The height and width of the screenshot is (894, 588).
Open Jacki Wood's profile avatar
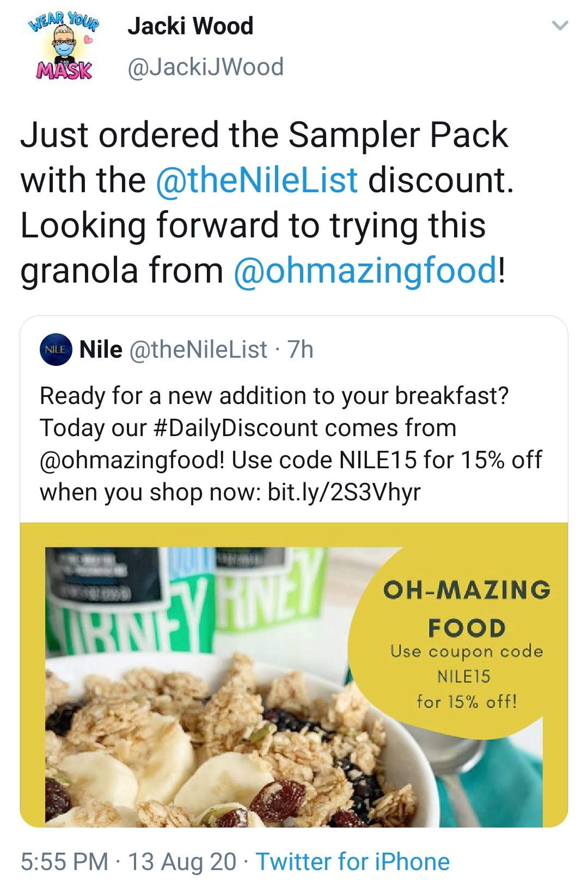pyautogui.click(x=64, y=46)
